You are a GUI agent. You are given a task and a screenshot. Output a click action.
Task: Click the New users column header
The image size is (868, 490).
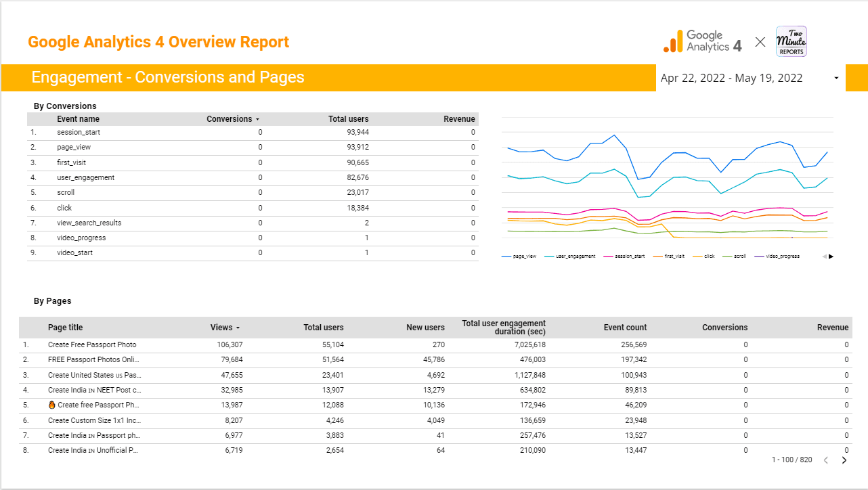point(425,328)
